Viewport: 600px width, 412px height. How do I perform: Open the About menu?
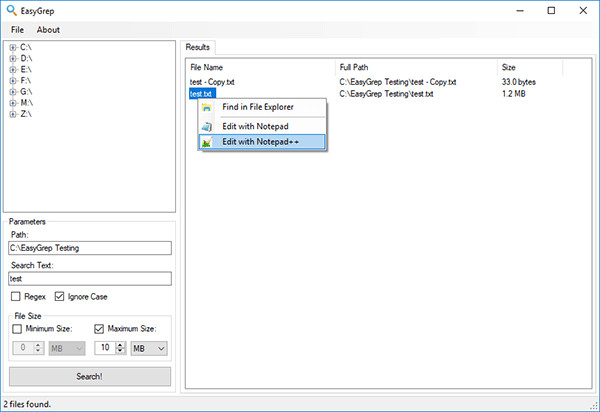(x=48, y=30)
